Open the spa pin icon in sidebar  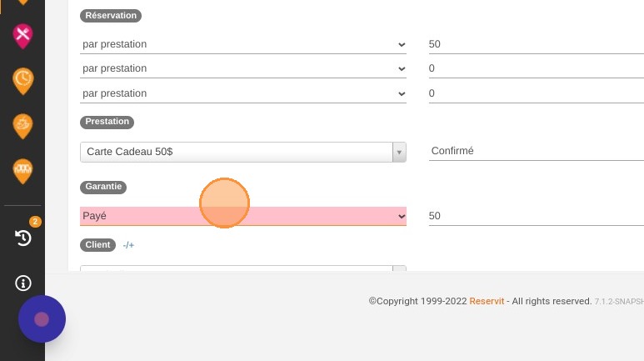tap(22, 126)
